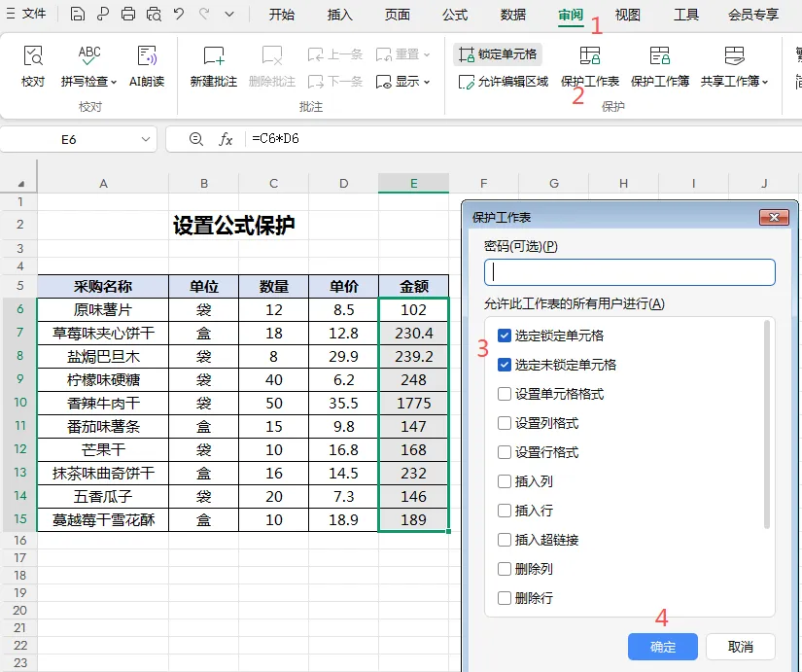Check 插入行 checkbox
The width and height of the screenshot is (802, 672).
tap(505, 511)
